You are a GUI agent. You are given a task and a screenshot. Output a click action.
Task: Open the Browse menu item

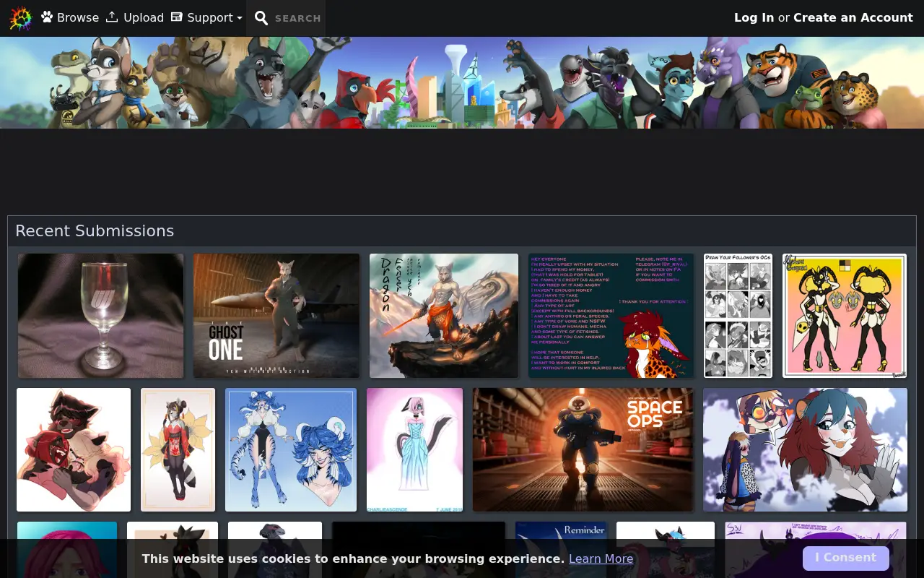(70, 17)
